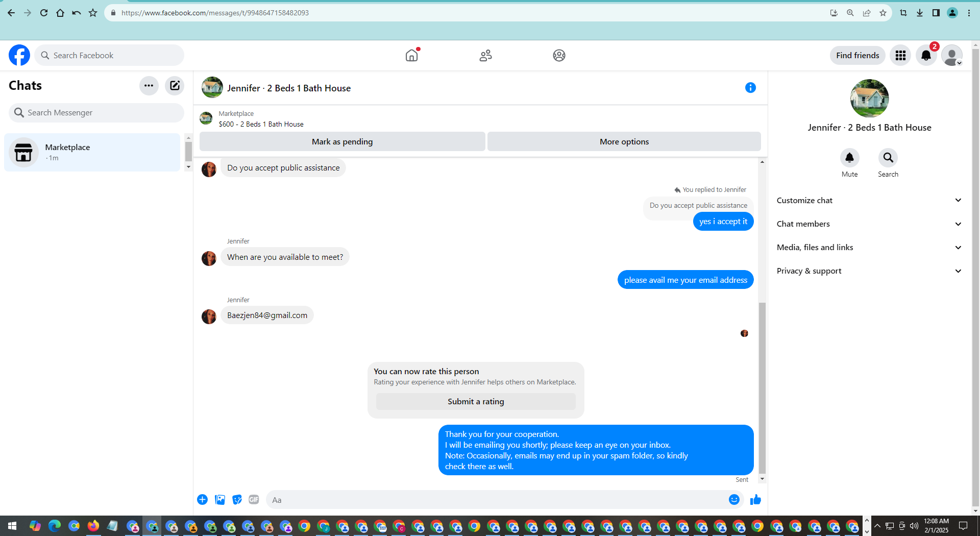This screenshot has width=980, height=536.
Task: Open the $600 - 2 Beds 1 Bath House listing
Action: pyautogui.click(x=261, y=124)
